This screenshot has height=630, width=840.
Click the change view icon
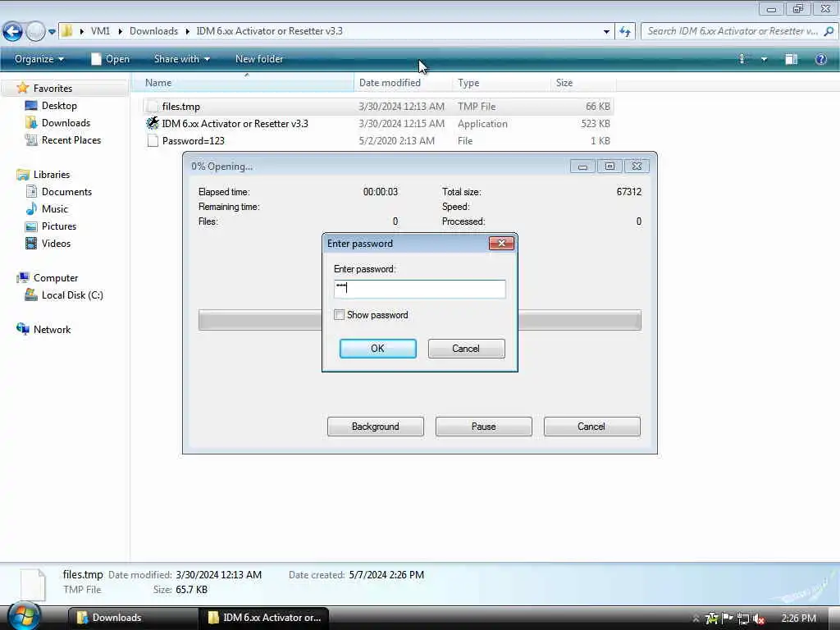742,59
